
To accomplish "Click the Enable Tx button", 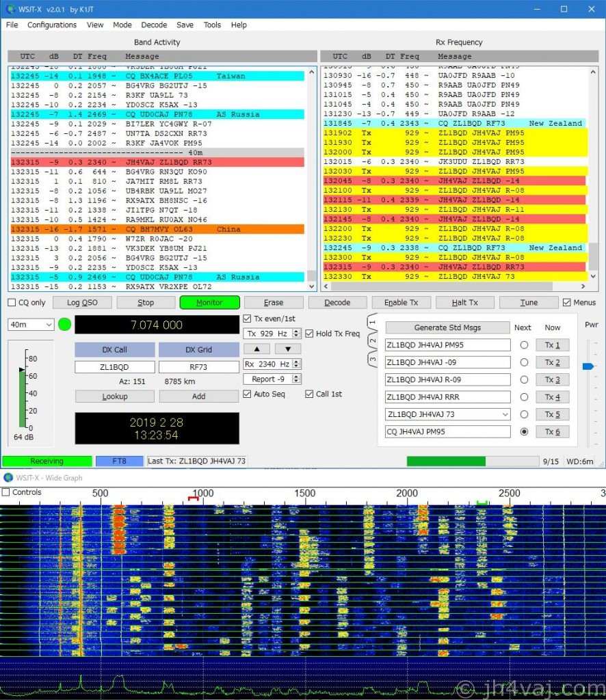I will coord(401,303).
